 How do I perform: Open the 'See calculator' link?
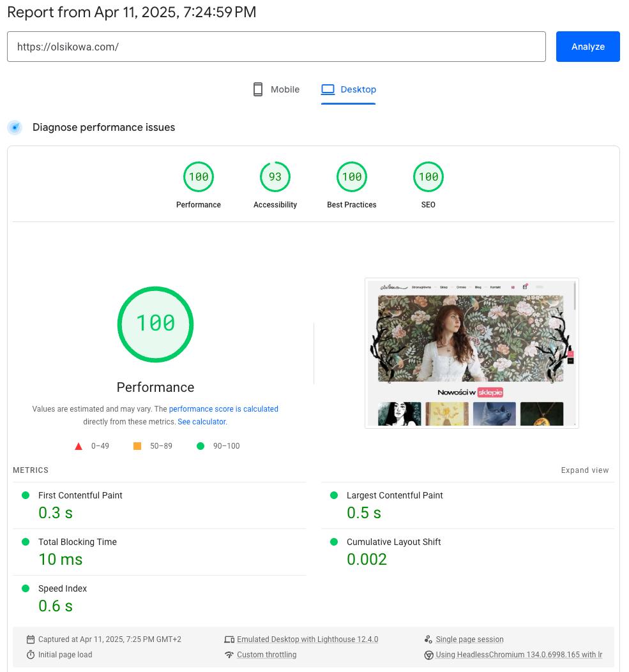202,422
